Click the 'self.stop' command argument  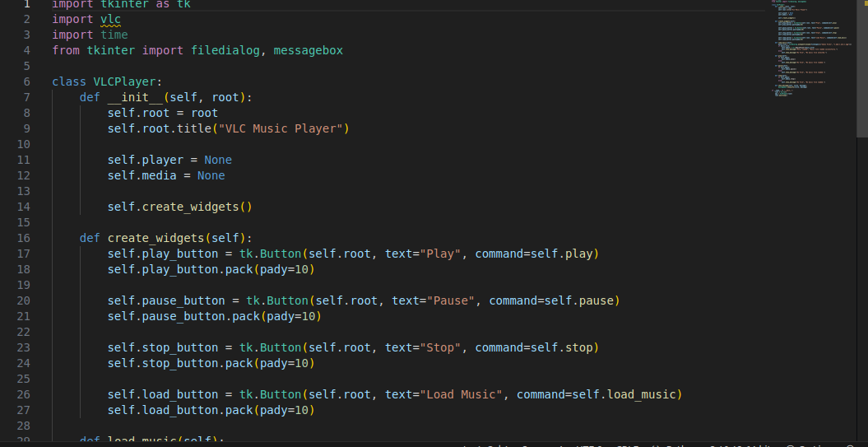(x=562, y=347)
